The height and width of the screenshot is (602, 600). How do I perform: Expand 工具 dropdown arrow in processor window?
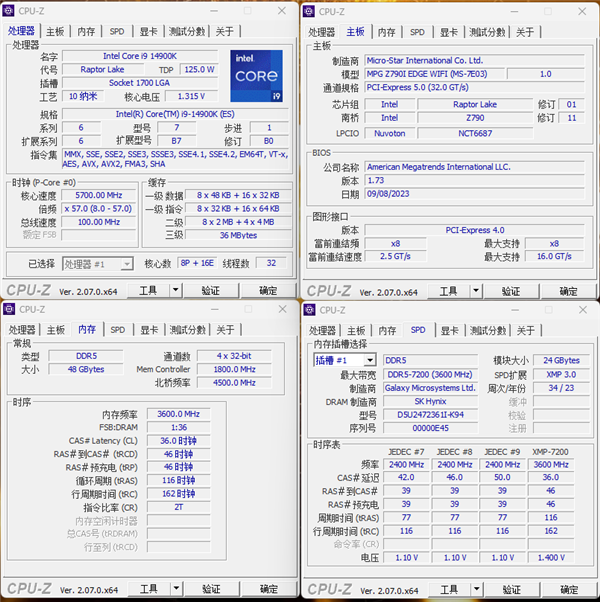175,290
